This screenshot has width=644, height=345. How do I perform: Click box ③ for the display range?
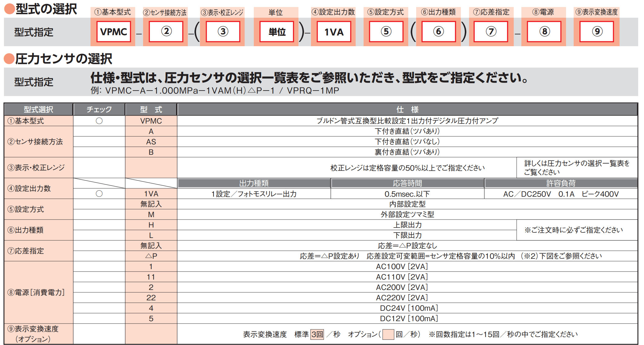coord(223,32)
